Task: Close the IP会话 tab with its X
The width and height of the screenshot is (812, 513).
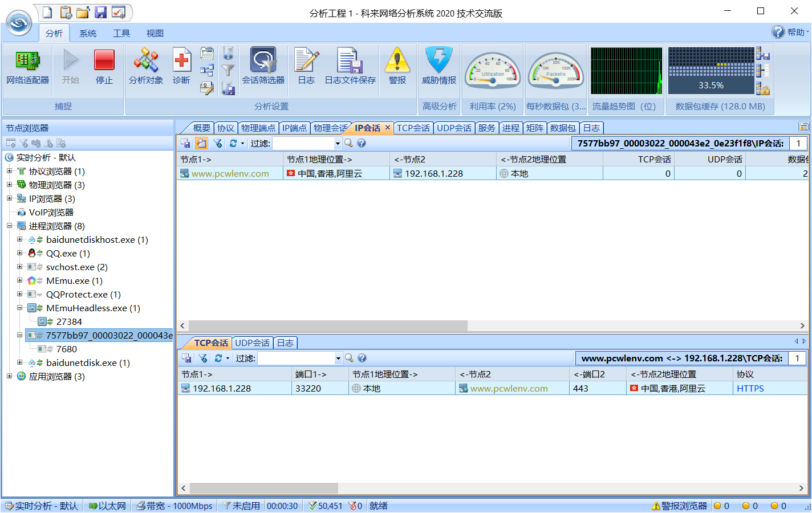Action: [388, 128]
